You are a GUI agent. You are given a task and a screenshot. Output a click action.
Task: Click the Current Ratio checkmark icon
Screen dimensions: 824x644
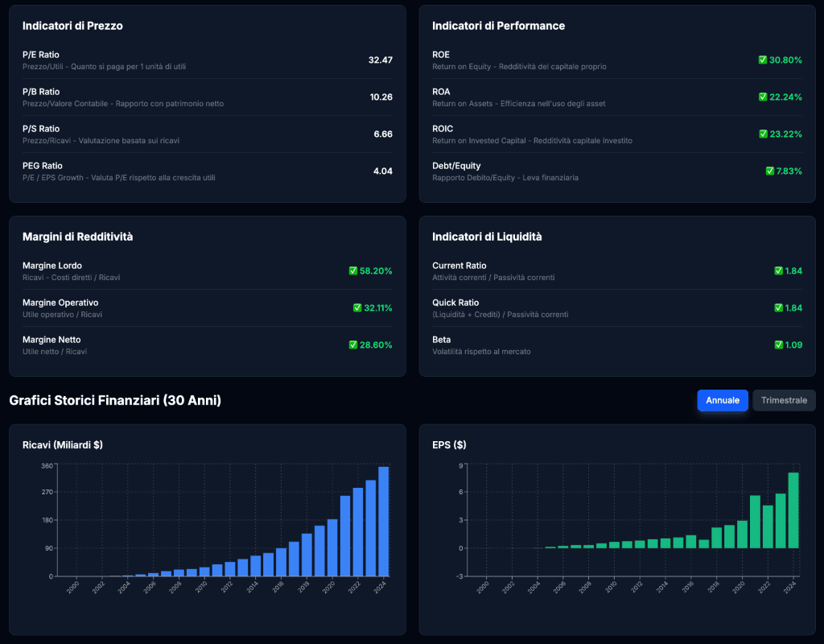(x=778, y=271)
